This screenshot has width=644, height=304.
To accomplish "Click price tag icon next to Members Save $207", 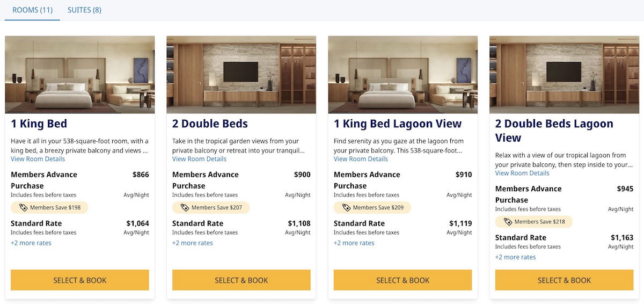I will click(185, 207).
